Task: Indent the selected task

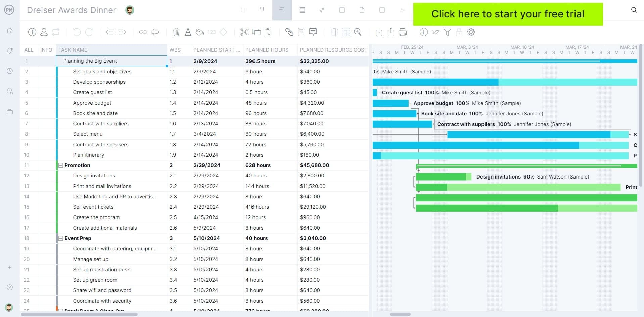Action: (122, 32)
